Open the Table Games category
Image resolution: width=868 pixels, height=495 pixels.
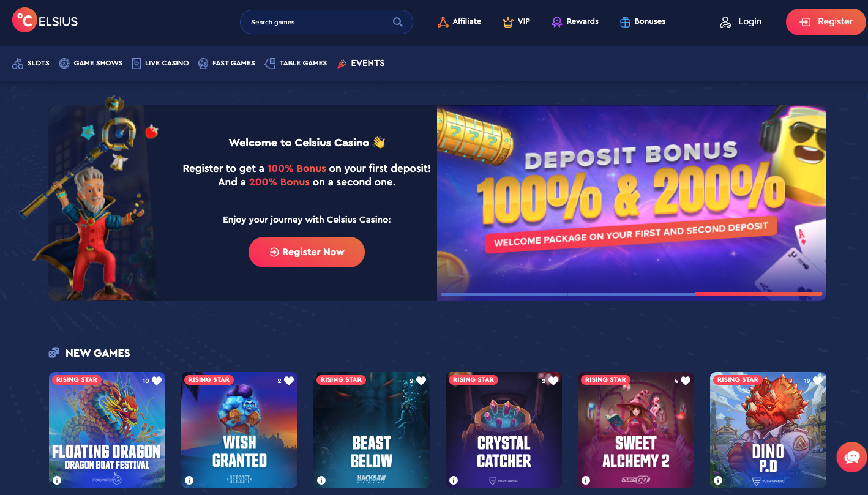[x=296, y=63]
